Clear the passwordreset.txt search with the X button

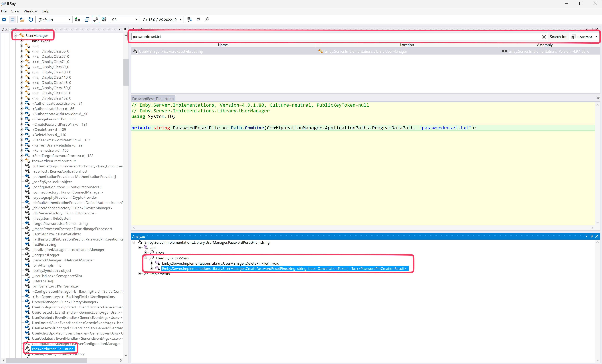[544, 37]
